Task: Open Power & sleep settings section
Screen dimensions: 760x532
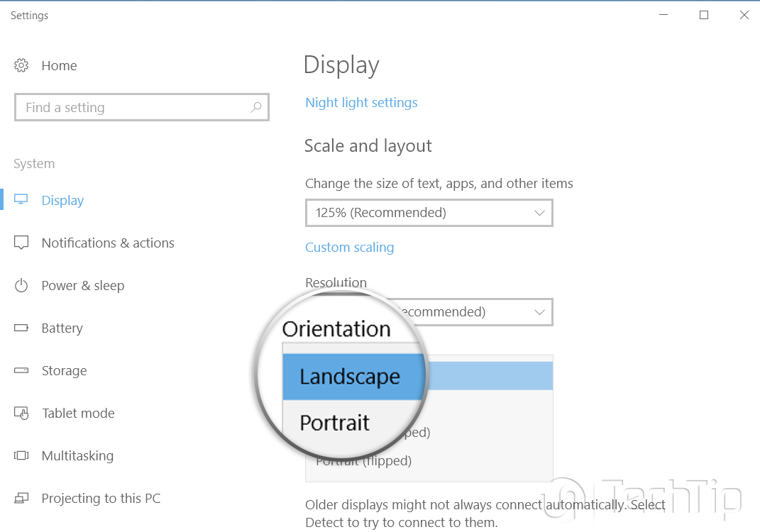Action: tap(82, 286)
